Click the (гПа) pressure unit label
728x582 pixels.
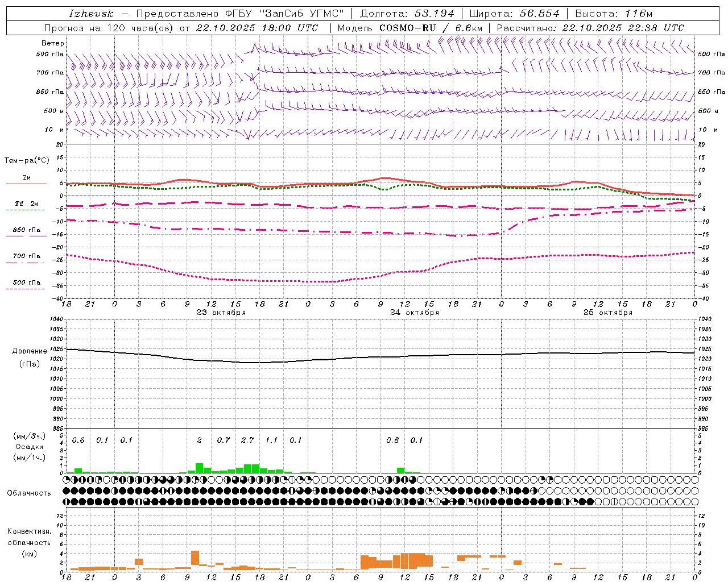click(x=30, y=364)
